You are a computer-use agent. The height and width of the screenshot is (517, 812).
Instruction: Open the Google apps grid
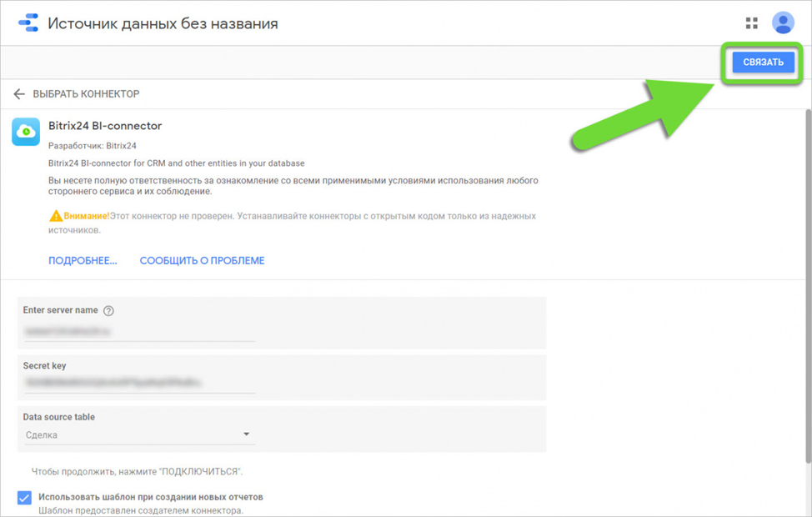(751, 23)
